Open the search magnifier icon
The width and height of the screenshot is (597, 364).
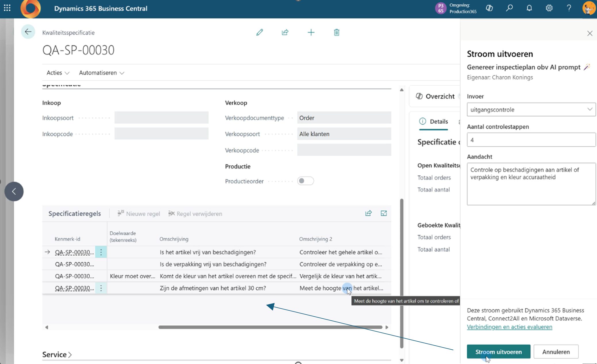[509, 8]
